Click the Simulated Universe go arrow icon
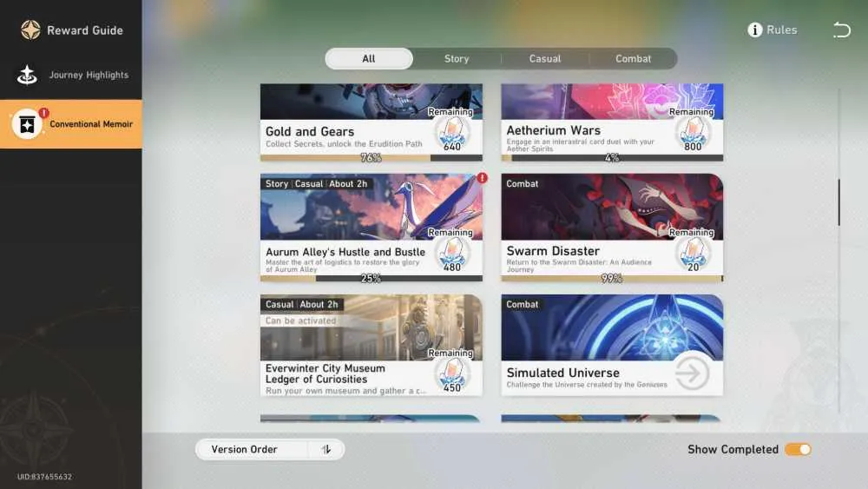Image resolution: width=868 pixels, height=489 pixels. coord(692,373)
